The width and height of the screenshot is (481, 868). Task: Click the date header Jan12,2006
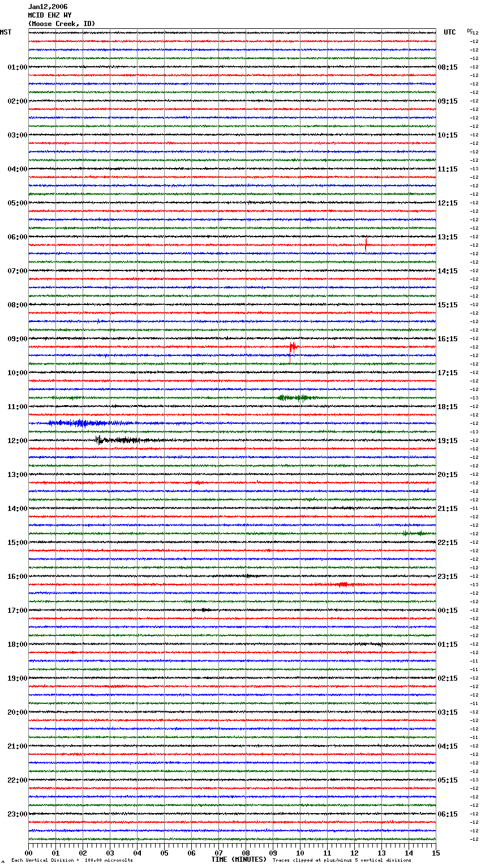click(48, 7)
